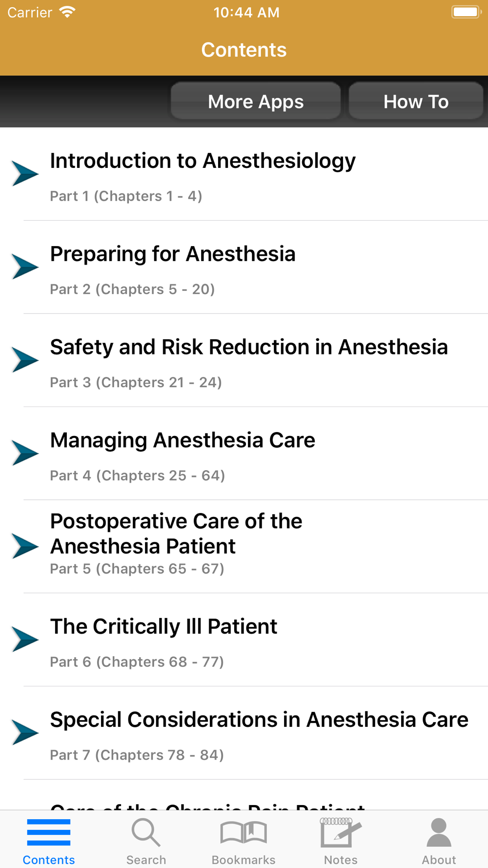The height and width of the screenshot is (868, 488).
Task: Expand Preparing for Anesthesia arrow
Action: point(25,267)
